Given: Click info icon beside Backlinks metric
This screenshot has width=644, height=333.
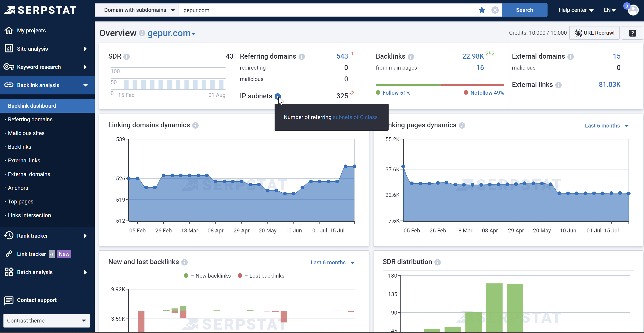Looking at the screenshot, I should pyautogui.click(x=411, y=57).
